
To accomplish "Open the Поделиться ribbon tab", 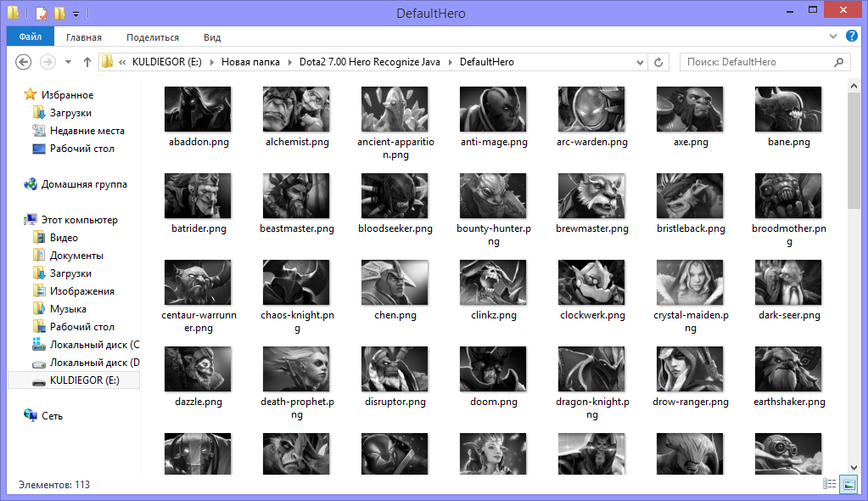I will click(x=152, y=37).
